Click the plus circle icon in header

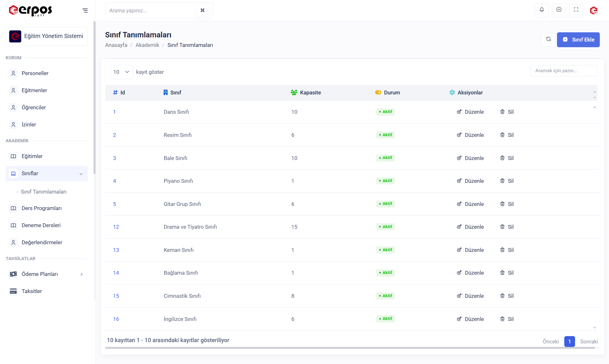(x=559, y=10)
